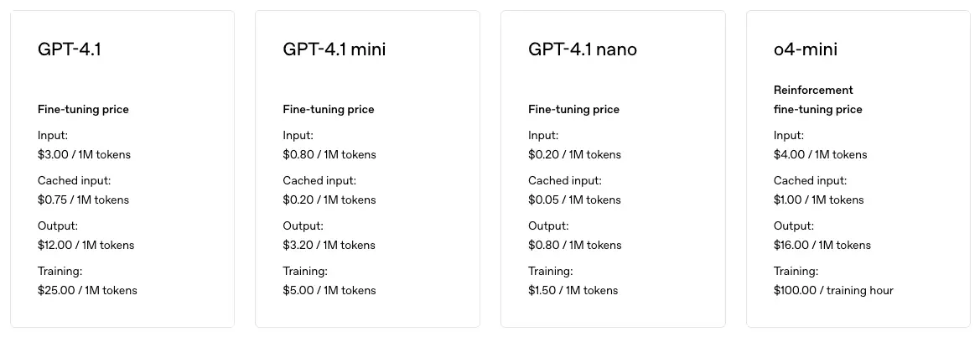Image resolution: width=980 pixels, height=337 pixels.
Task: Click GPT-4.1 nano cached input $0.05
Action: click(x=574, y=200)
